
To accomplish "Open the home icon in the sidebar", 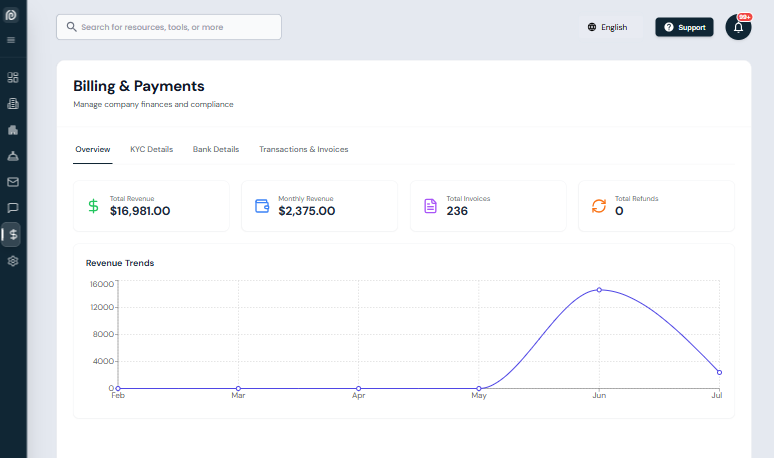I will click(13, 130).
